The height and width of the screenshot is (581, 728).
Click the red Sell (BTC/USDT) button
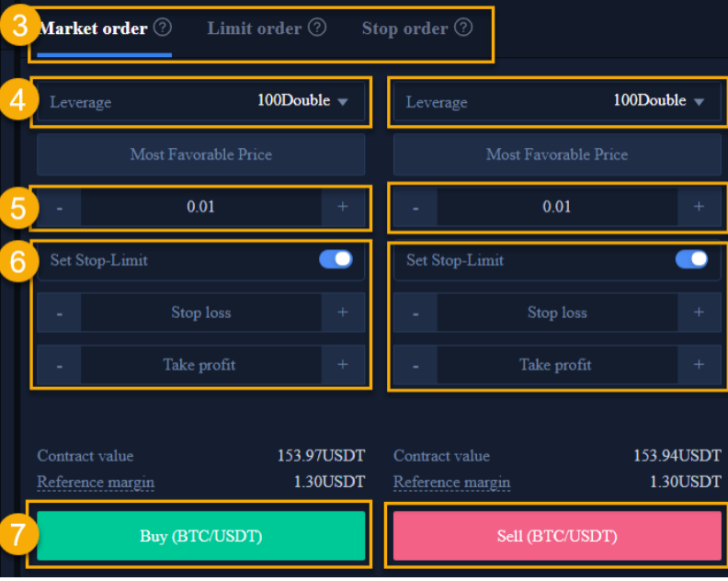tap(557, 535)
